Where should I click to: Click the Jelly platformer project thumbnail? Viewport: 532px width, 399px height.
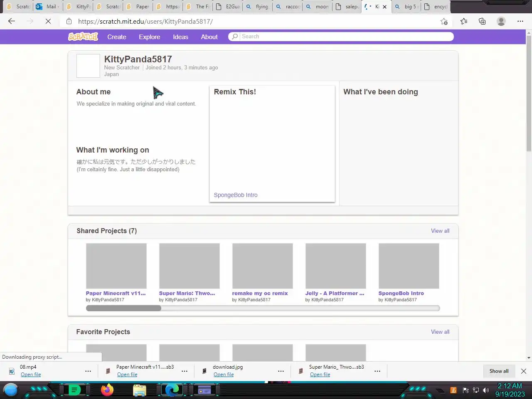pyautogui.click(x=336, y=266)
